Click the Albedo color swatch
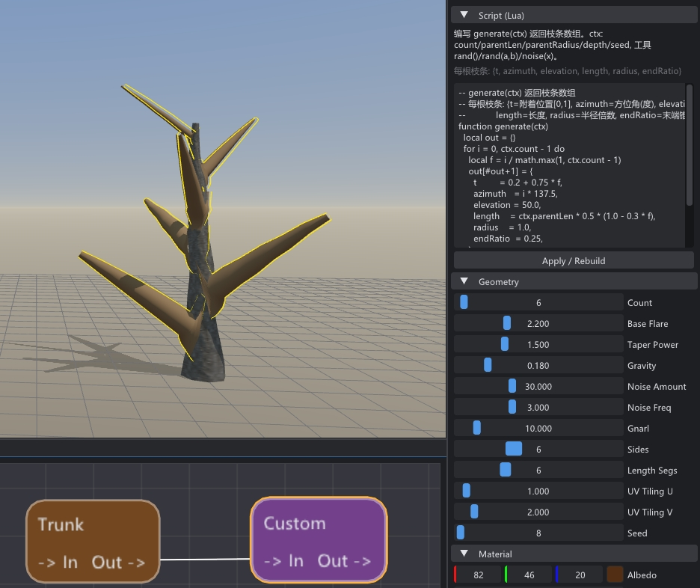700x588 pixels. (615, 575)
